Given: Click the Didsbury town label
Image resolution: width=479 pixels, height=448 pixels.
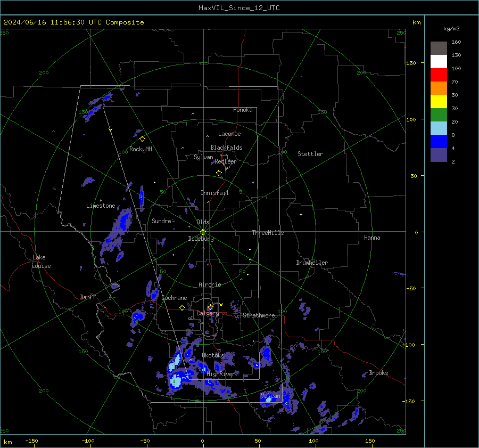Looking at the screenshot, I should 201,239.
